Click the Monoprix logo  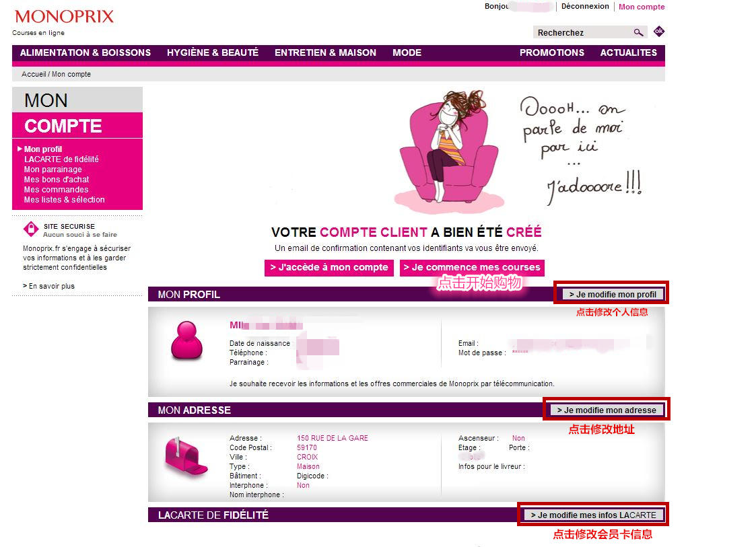[x=64, y=16]
